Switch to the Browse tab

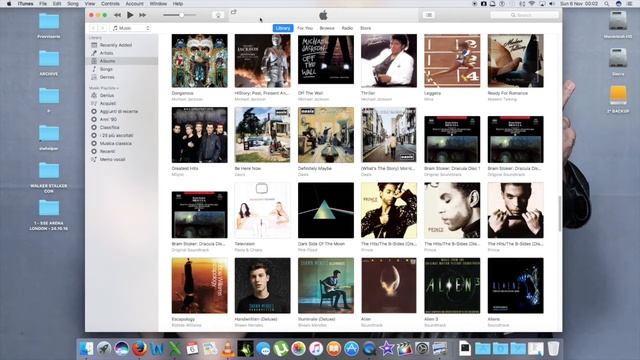(x=327, y=28)
